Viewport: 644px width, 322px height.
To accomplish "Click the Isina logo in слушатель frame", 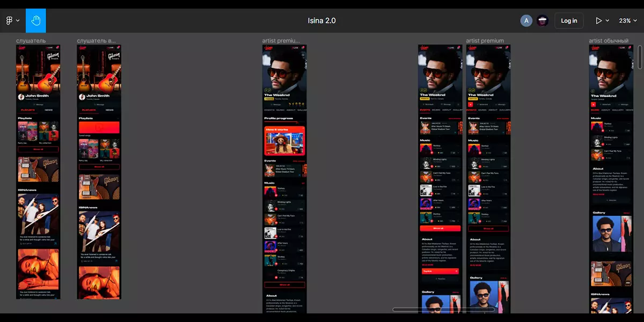I will 21,48.
